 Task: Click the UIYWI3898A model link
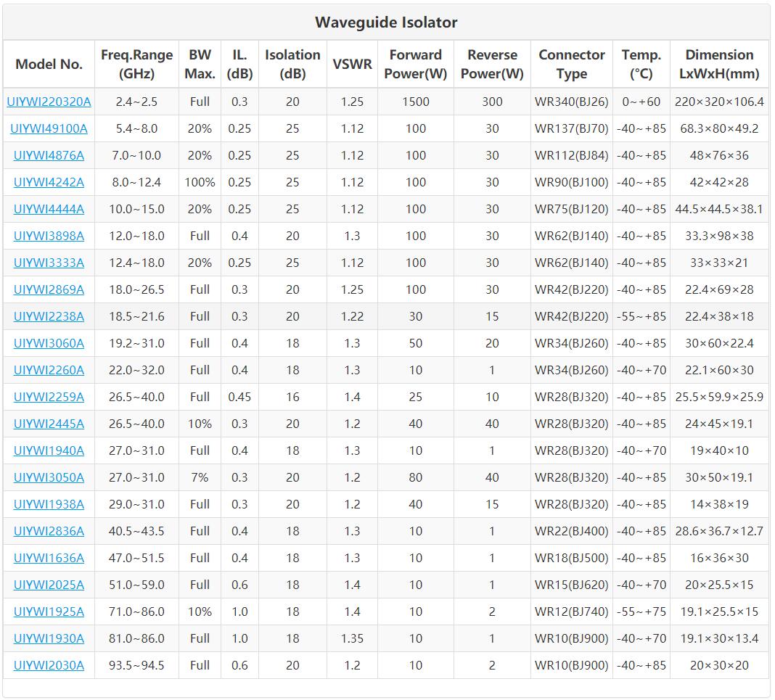coord(49,236)
